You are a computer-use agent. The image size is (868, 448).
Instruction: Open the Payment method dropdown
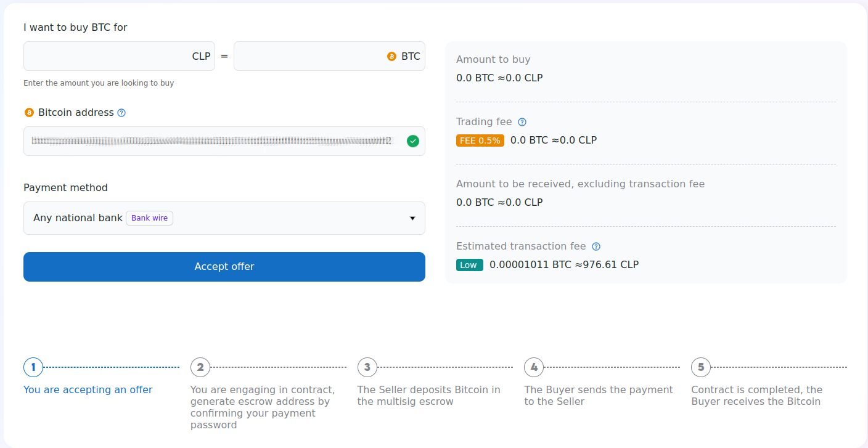224,218
